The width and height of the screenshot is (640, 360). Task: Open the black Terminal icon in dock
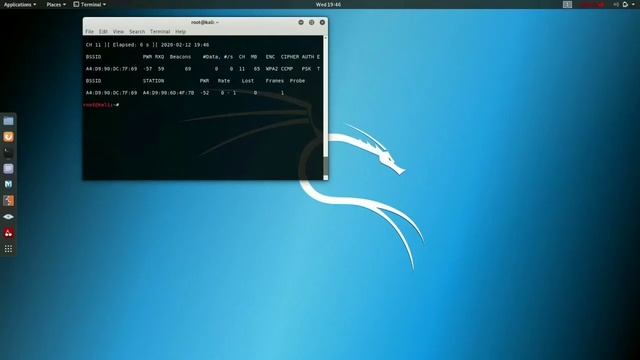(x=8, y=153)
